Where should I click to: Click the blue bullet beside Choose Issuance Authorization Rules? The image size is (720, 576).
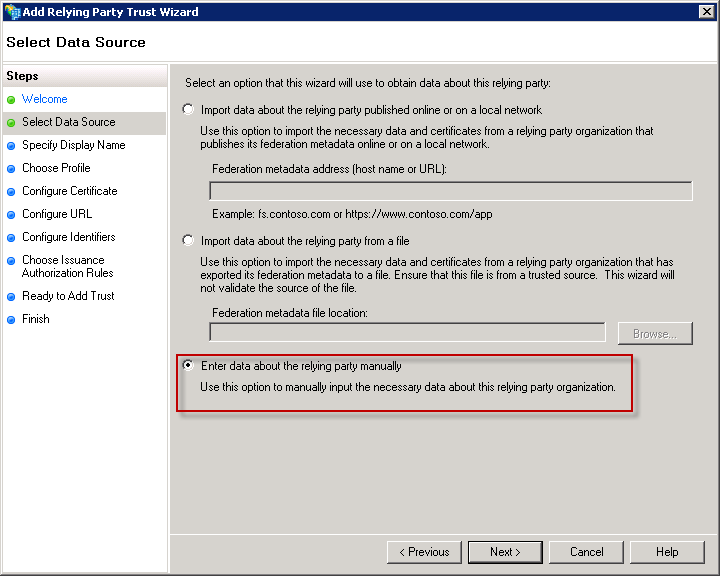11,260
